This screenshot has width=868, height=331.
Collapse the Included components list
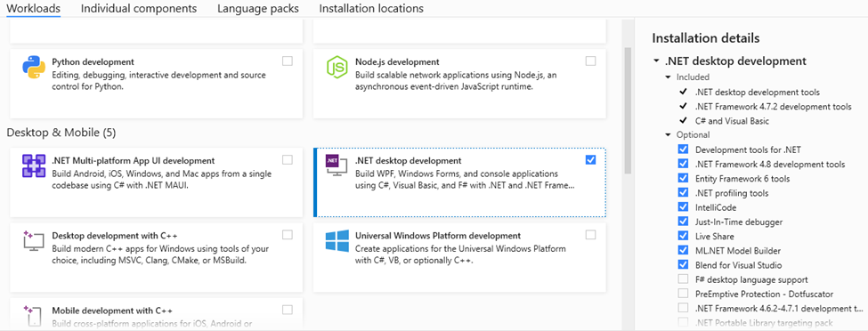point(669,77)
